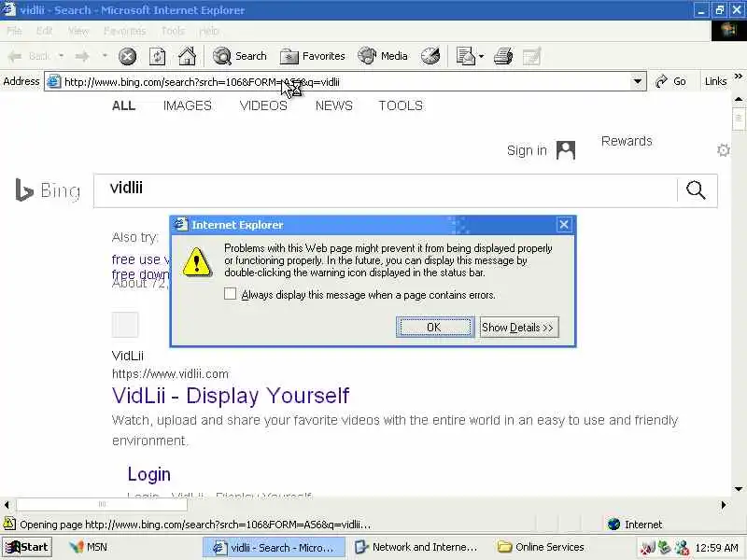Viewport: 747px width, 560px height.
Task: Open the Favorites menu
Action: pyautogui.click(x=125, y=31)
